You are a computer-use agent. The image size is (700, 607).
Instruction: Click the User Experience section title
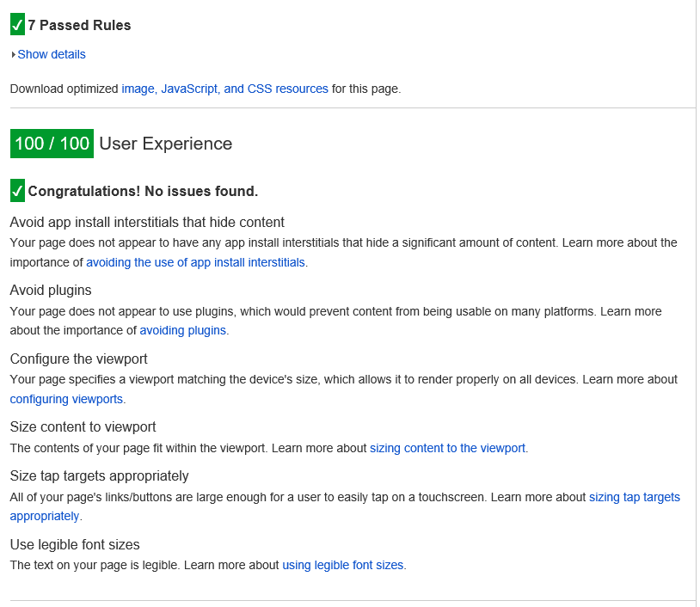tap(165, 144)
